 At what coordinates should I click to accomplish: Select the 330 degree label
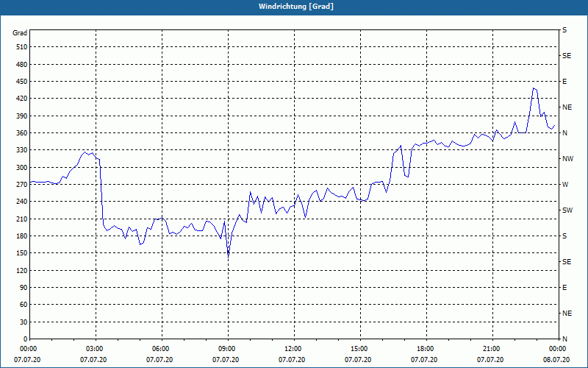click(22, 150)
